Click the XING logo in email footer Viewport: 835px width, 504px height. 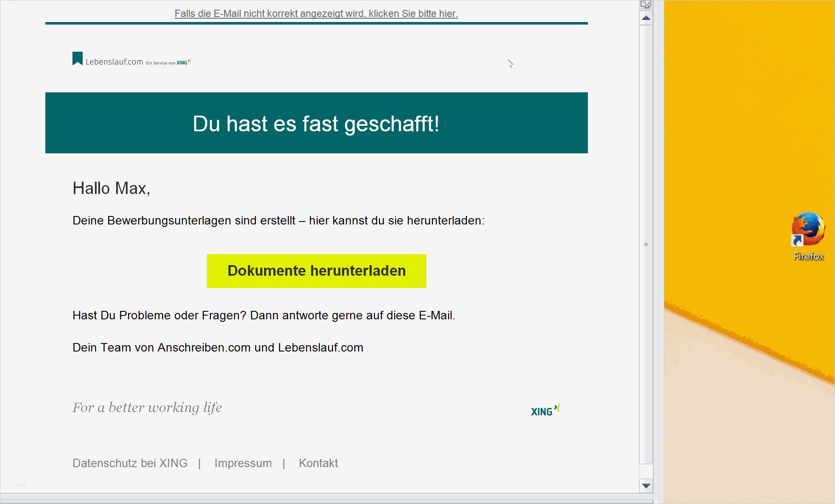546,410
